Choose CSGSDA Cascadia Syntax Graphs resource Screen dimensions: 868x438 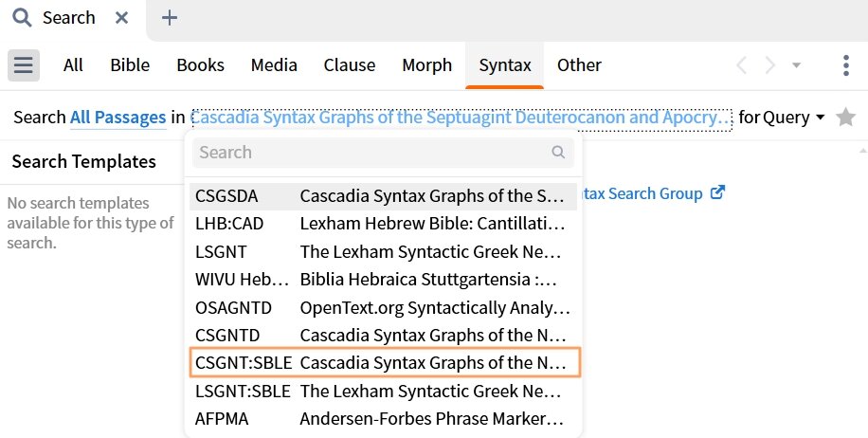point(383,196)
